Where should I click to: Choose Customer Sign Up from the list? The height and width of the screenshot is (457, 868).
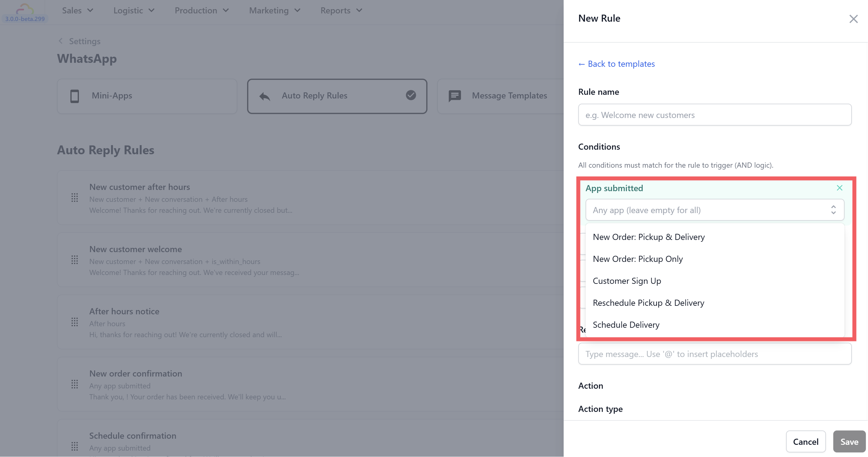(627, 281)
